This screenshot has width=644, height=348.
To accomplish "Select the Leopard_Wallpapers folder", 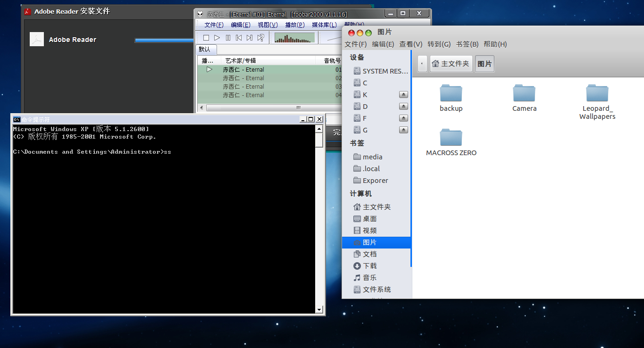I will (597, 102).
